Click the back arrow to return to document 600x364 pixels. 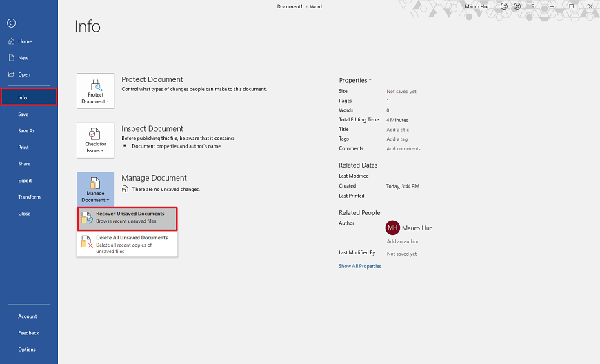[x=11, y=23]
